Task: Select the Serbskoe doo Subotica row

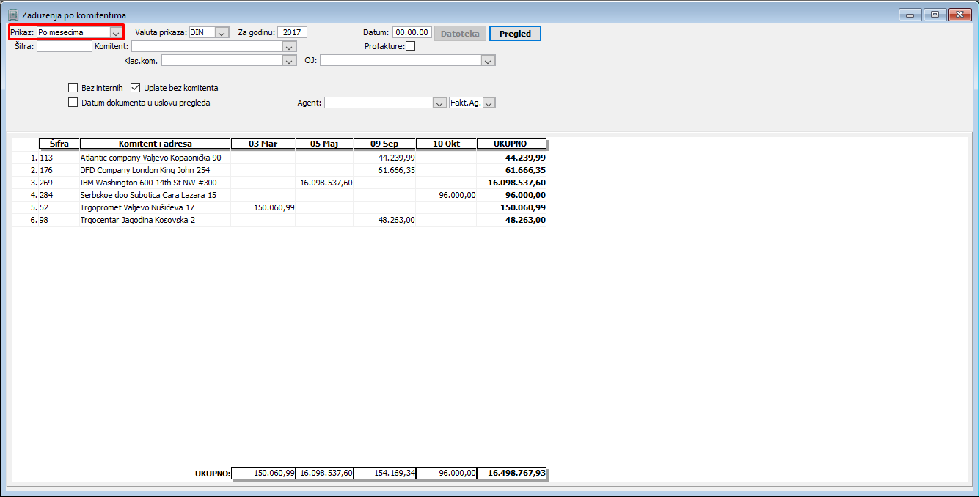Action: tap(279, 195)
